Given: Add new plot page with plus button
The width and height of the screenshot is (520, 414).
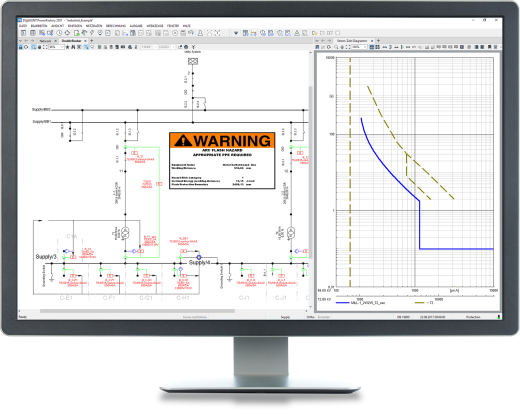Looking at the screenshot, I should tap(378, 41).
